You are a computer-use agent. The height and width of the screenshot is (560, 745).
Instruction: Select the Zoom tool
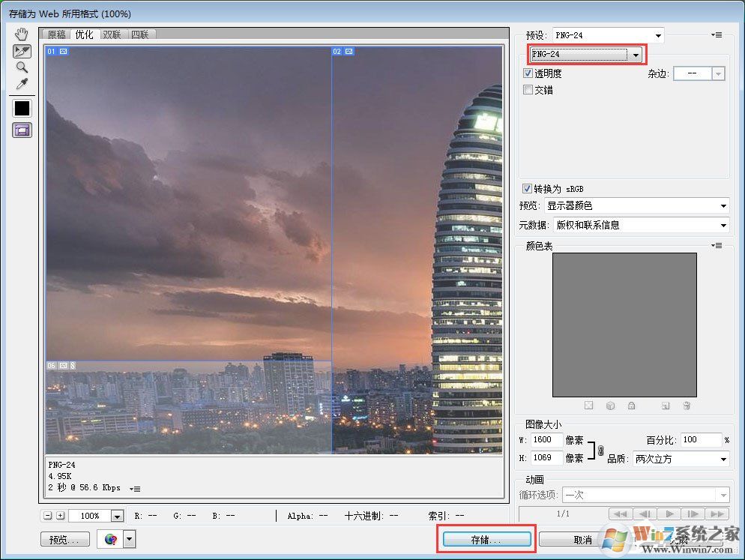22,67
